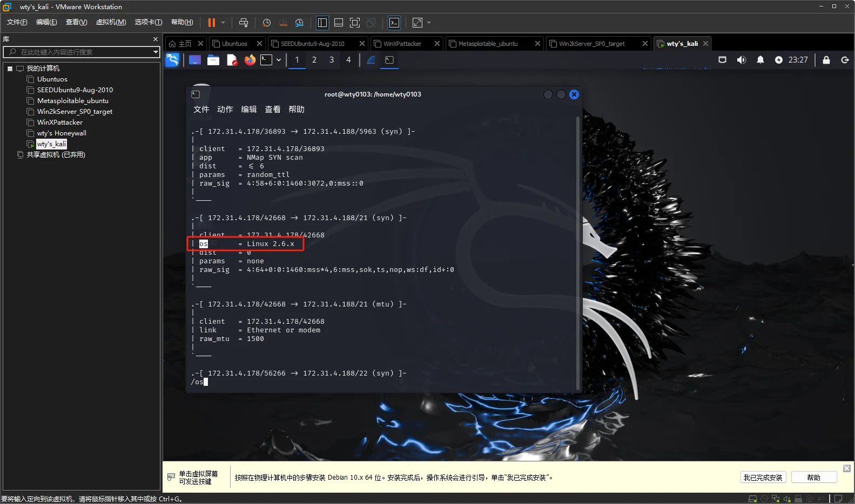Switch to the Win2kServer_SP0_target tab
Image resolution: width=855 pixels, height=504 pixels.
pos(591,44)
